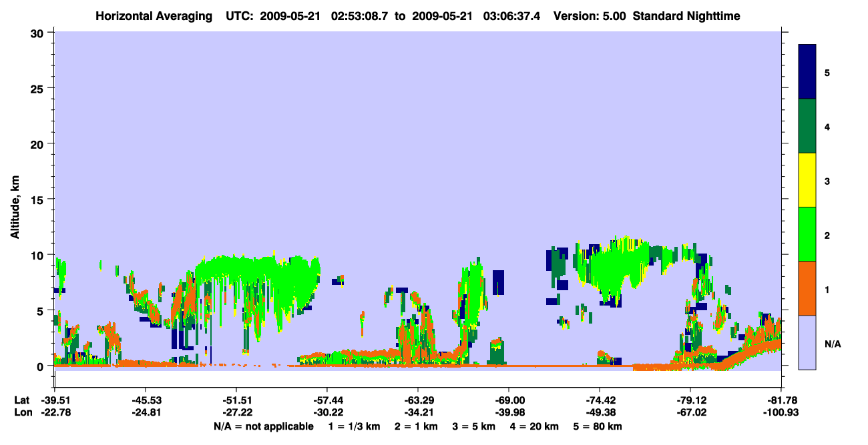Click legend text '4 = 20 km'
This screenshot has height=445, width=868.
tap(535, 426)
